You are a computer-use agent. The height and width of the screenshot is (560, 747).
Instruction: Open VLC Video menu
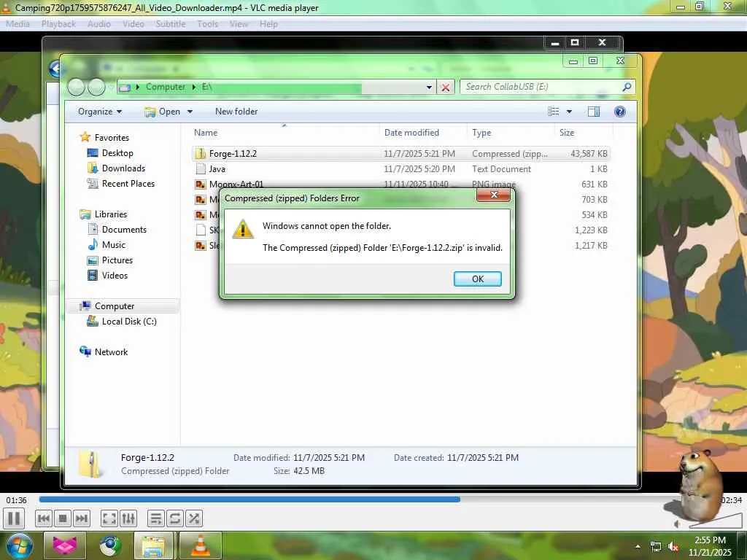pyautogui.click(x=133, y=24)
